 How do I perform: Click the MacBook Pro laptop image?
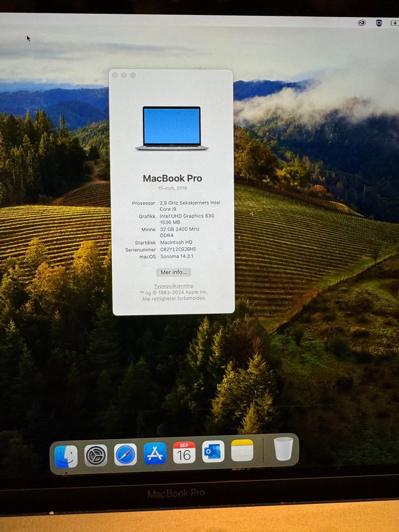point(172,128)
